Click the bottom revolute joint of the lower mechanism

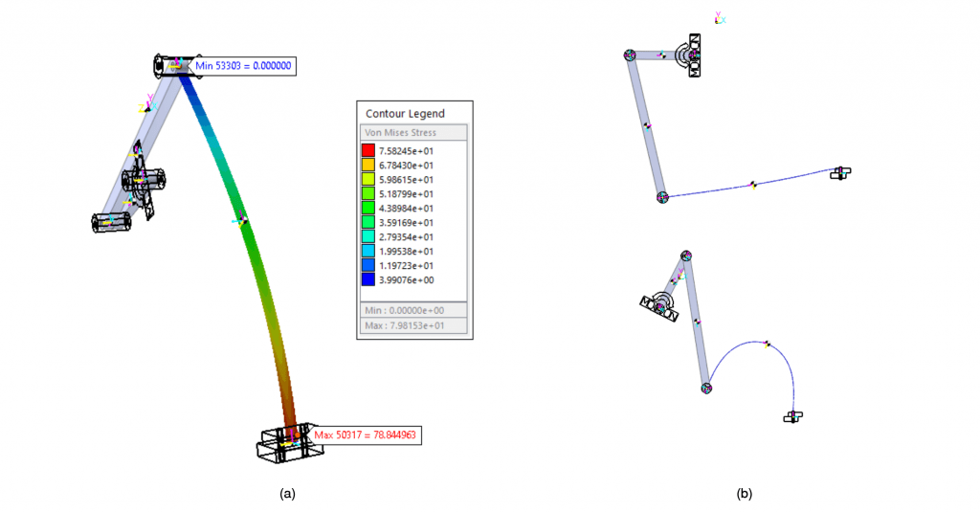706,389
